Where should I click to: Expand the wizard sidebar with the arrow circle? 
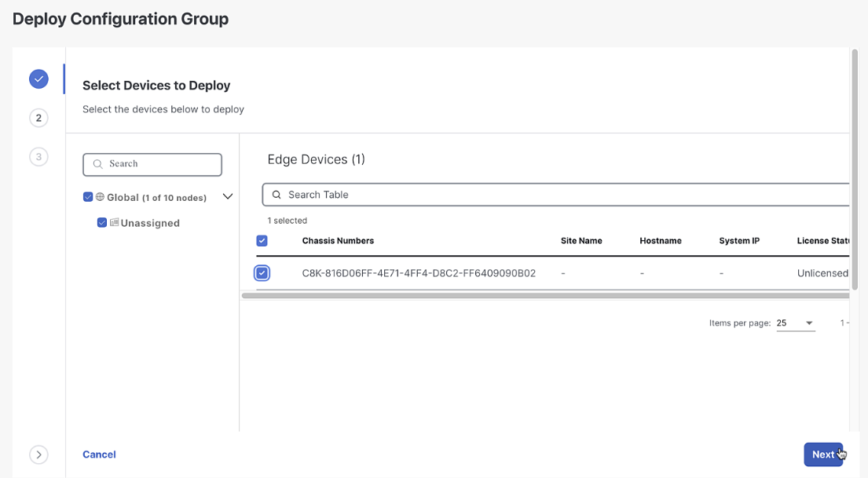38,454
